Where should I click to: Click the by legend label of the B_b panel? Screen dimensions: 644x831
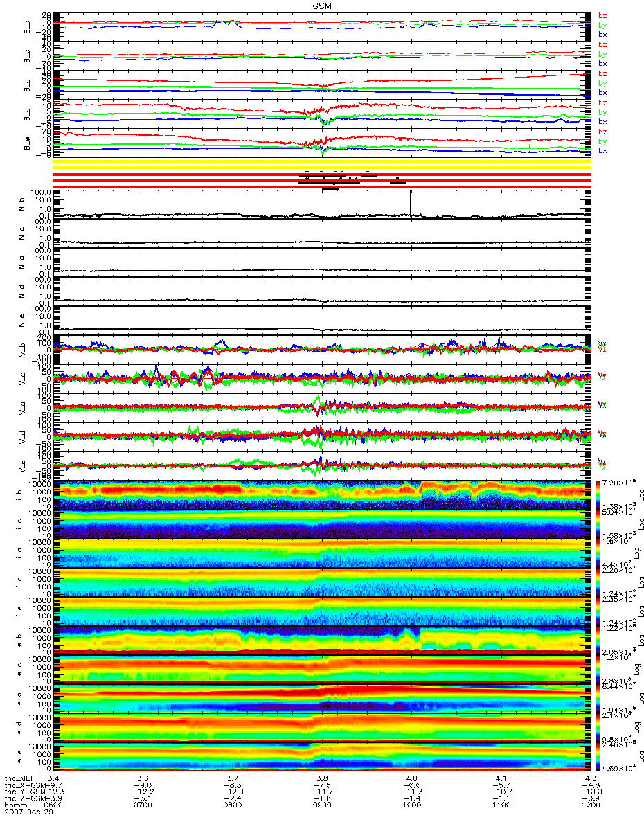click(602, 24)
